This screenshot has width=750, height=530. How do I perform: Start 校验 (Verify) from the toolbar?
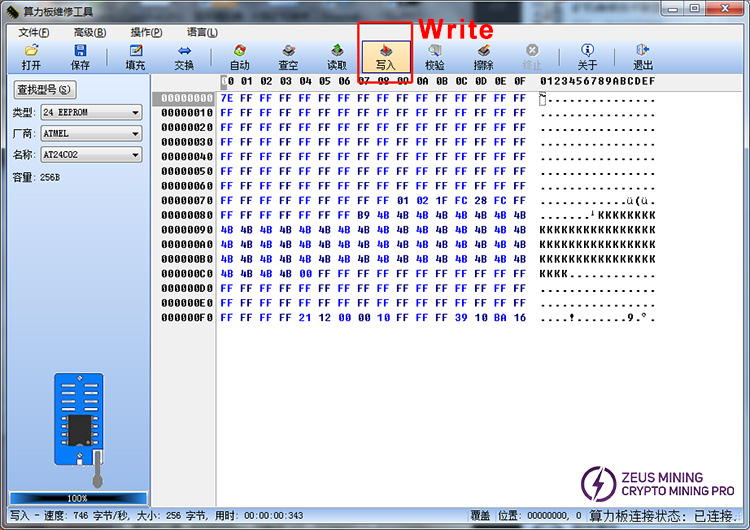click(435, 56)
